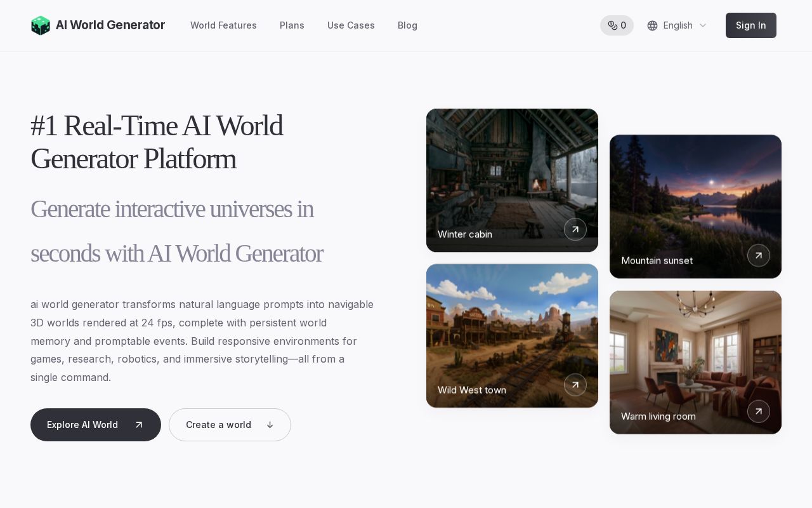Open the World Features menu item
This screenshot has width=812, height=508.
tap(223, 25)
